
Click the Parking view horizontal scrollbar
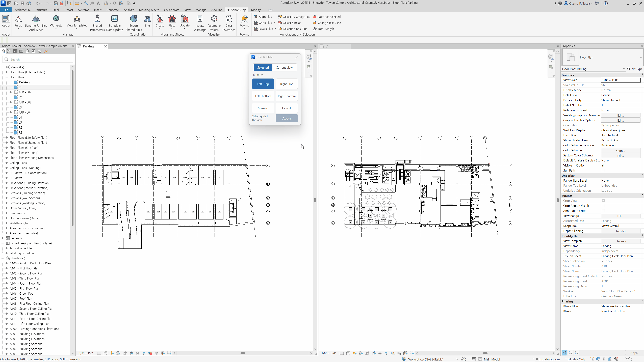point(243,353)
